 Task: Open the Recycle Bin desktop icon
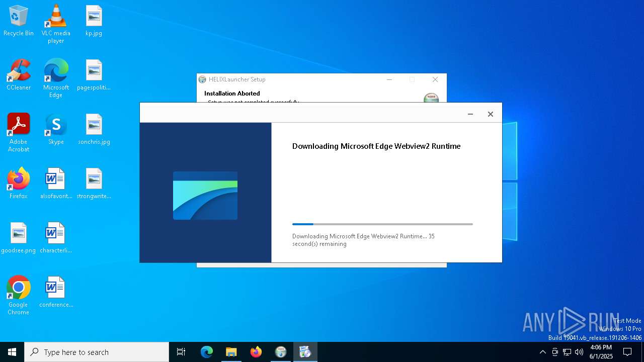pyautogui.click(x=19, y=21)
